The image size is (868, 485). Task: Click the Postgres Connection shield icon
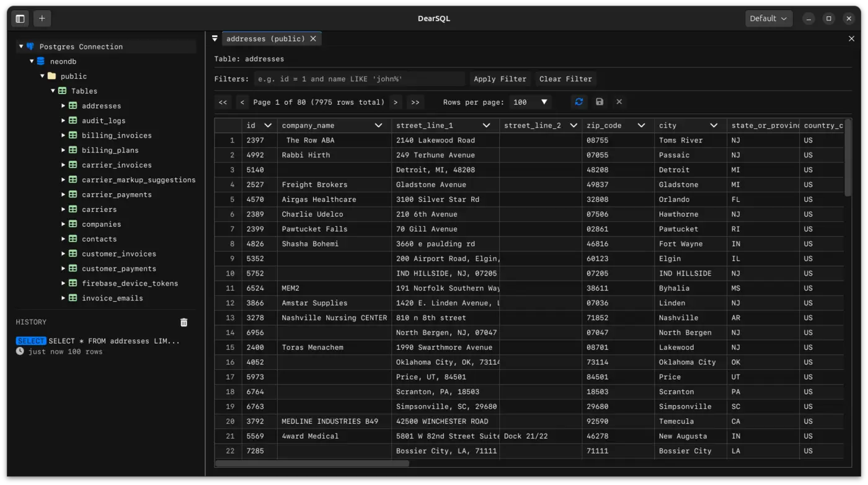pos(30,46)
